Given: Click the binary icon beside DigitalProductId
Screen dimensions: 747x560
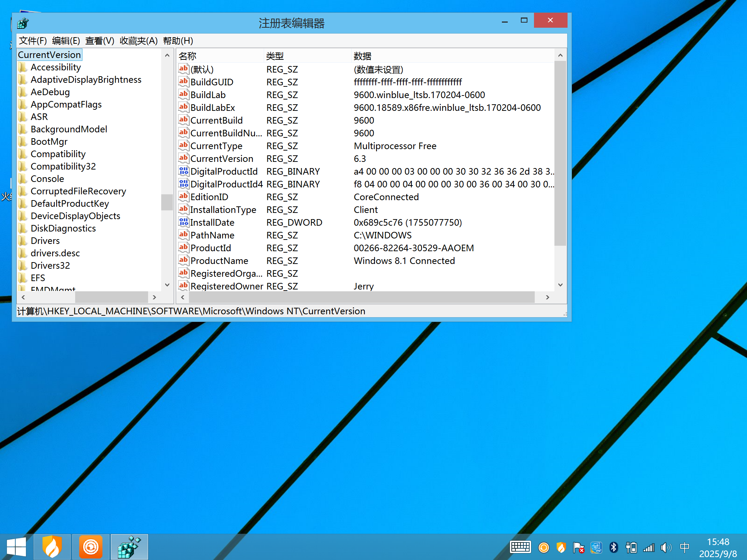Looking at the screenshot, I should tap(183, 171).
